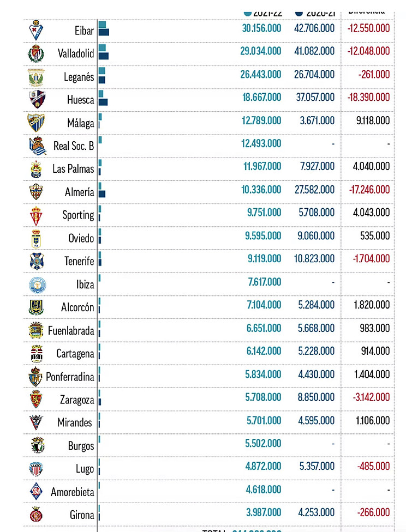Click the Leganés club crest
Image resolution: width=406 pixels, height=532 pixels.
tap(35, 77)
